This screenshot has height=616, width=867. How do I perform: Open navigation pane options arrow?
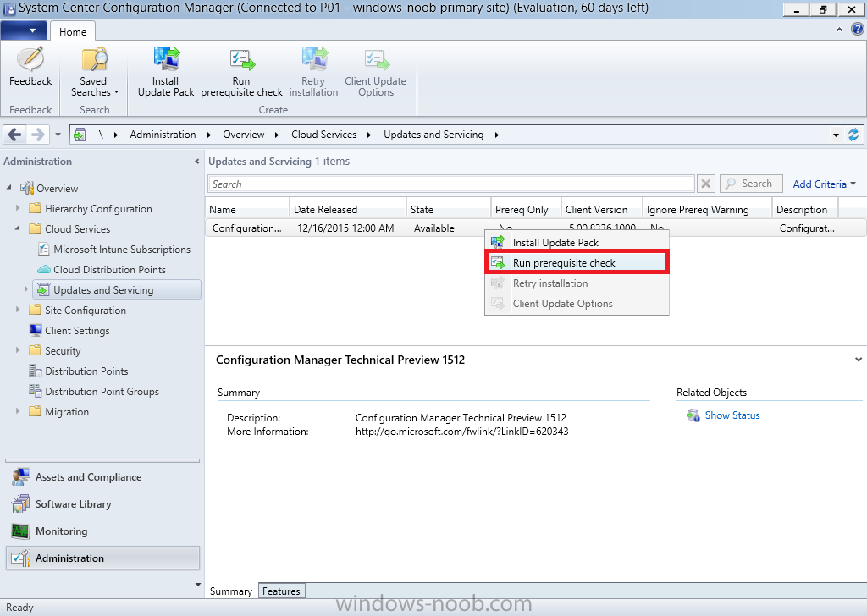(198, 585)
